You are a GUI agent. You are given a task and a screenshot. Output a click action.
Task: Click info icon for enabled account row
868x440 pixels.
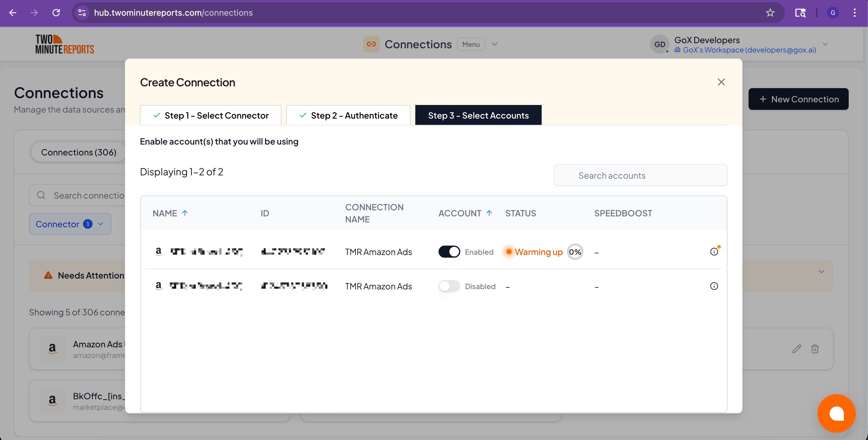714,251
